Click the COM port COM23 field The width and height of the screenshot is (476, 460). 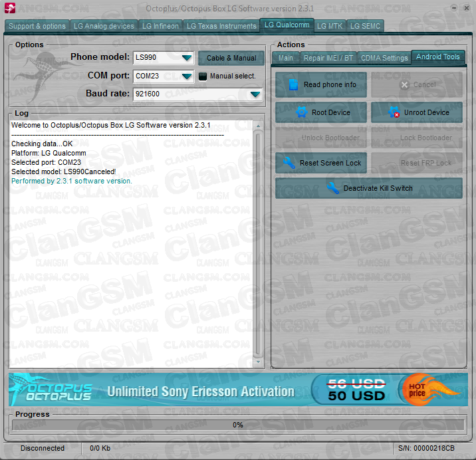point(164,76)
